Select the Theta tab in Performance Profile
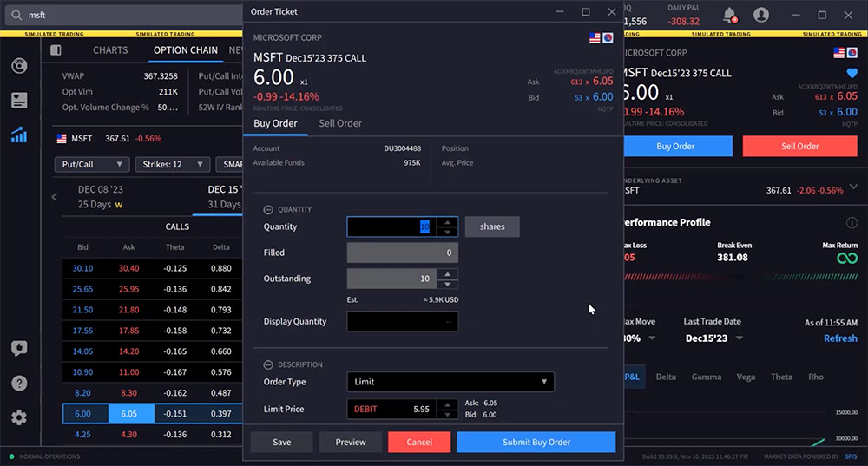This screenshot has width=868, height=466. [782, 377]
